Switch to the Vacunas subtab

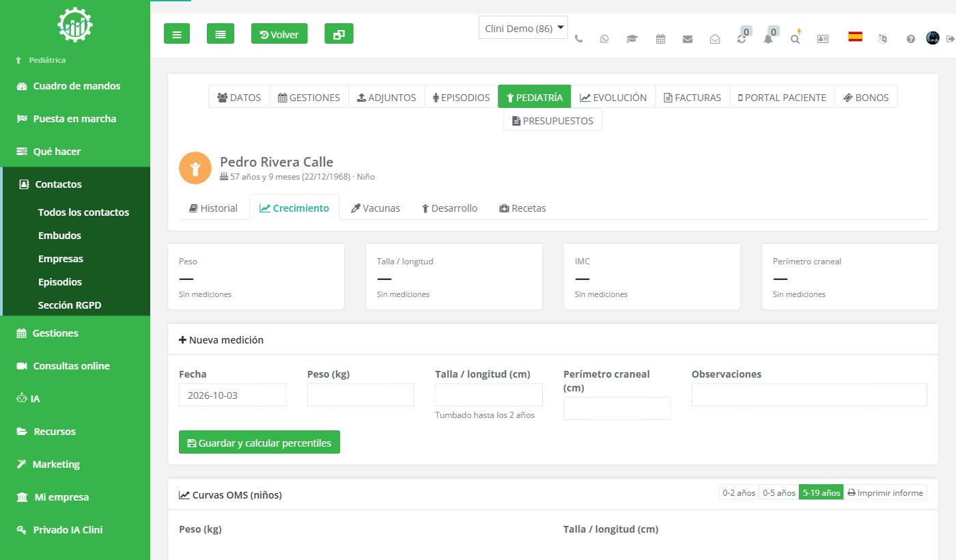376,208
